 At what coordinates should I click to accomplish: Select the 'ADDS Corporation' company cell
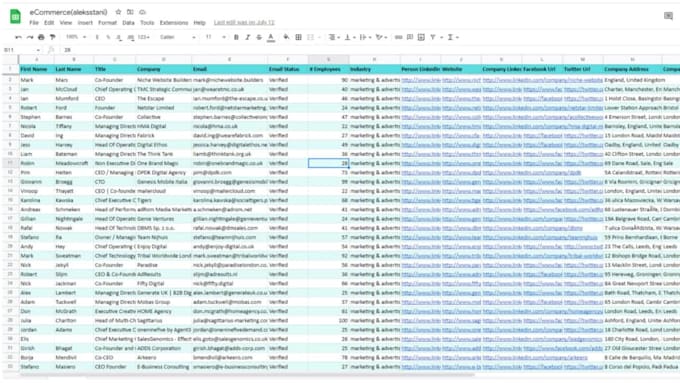click(163, 348)
